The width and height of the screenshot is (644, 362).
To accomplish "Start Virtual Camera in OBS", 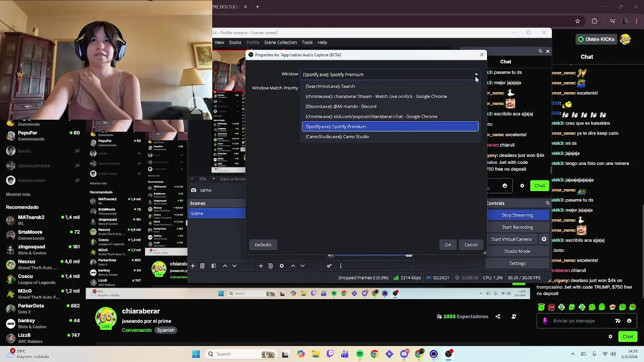I will click(511, 239).
